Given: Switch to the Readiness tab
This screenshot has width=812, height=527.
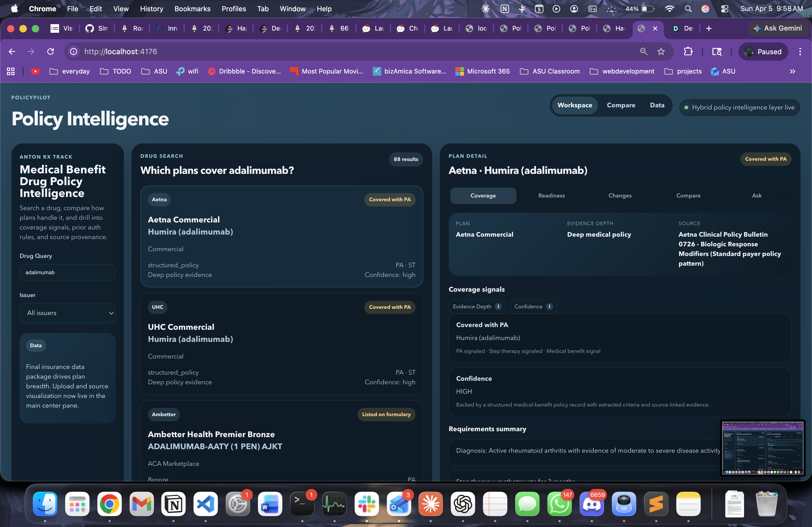Looking at the screenshot, I should (551, 196).
